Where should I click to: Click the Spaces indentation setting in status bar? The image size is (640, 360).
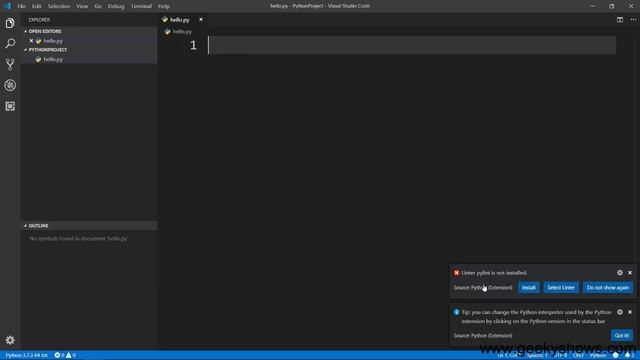pyautogui.click(x=537, y=355)
